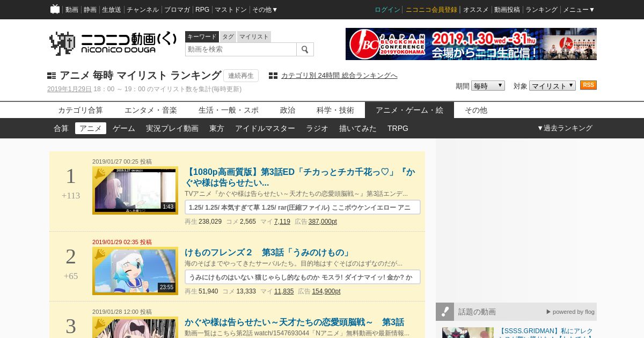Select the アニメ subcategory

tap(91, 128)
